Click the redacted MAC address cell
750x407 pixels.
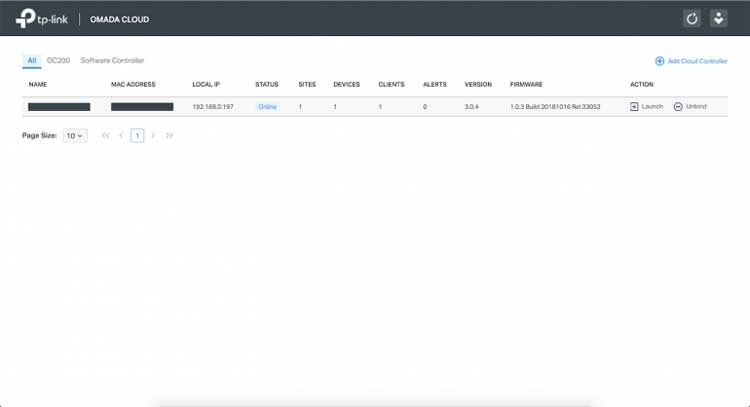[x=142, y=107]
